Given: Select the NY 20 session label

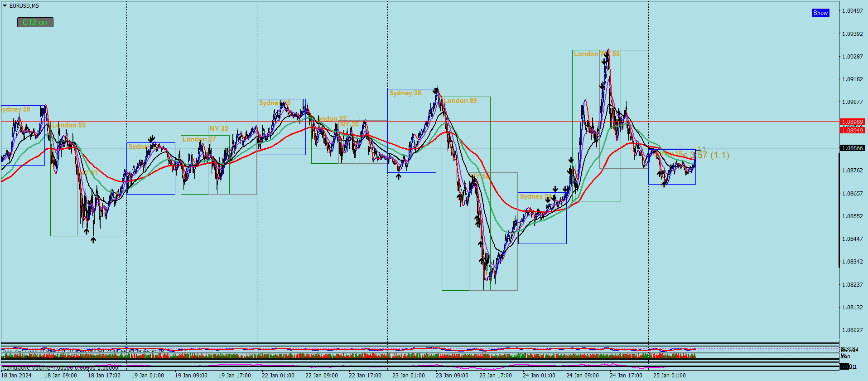Looking at the screenshot, I should point(349,124).
